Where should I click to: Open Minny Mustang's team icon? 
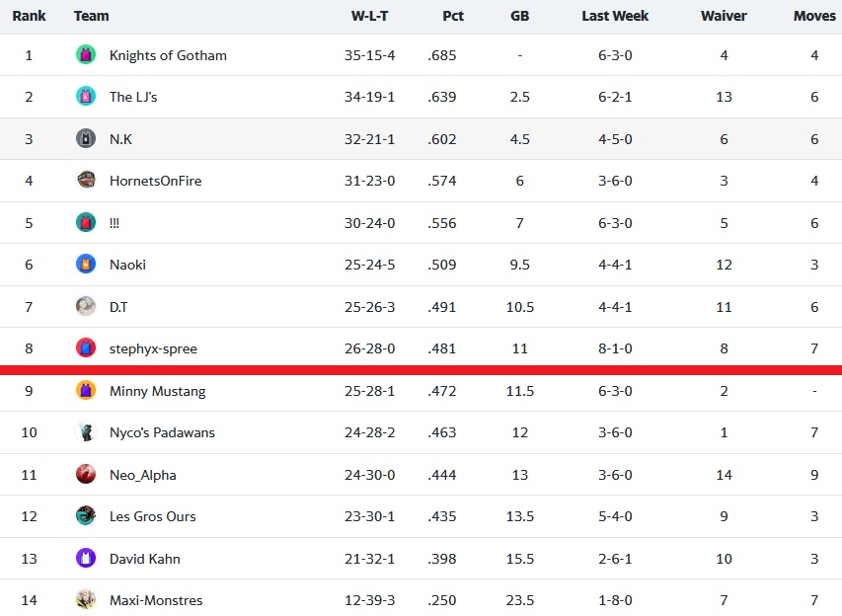click(x=86, y=391)
